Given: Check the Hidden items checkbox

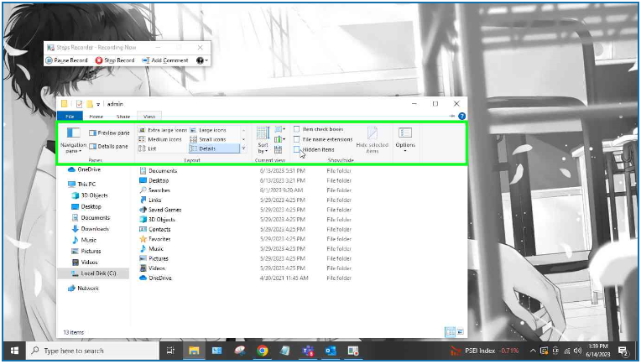Looking at the screenshot, I should click(297, 149).
